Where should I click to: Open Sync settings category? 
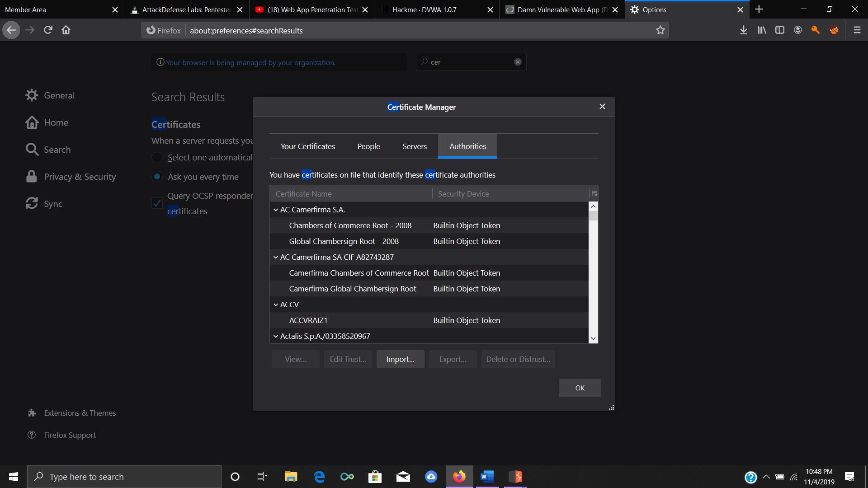[44, 204]
